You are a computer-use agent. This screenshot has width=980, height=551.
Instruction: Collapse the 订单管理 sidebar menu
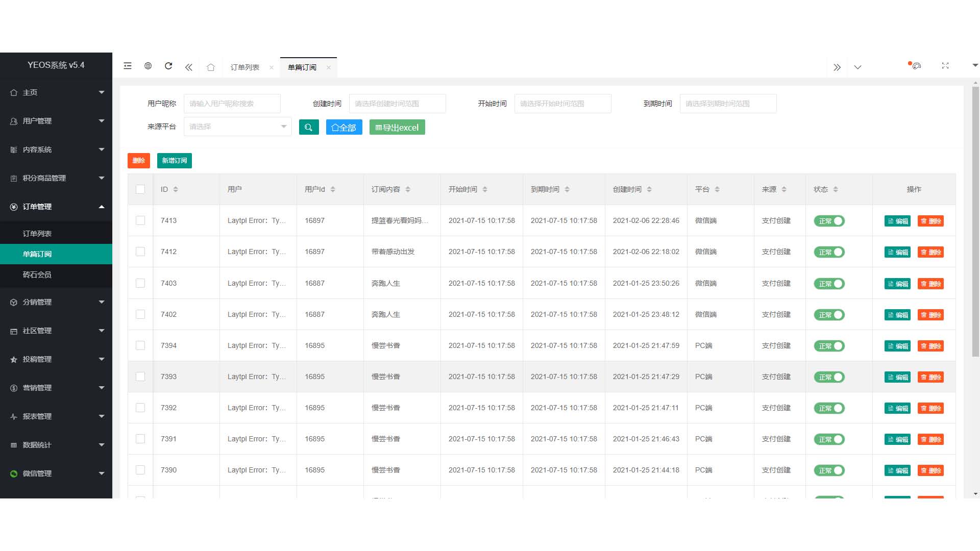tap(56, 207)
